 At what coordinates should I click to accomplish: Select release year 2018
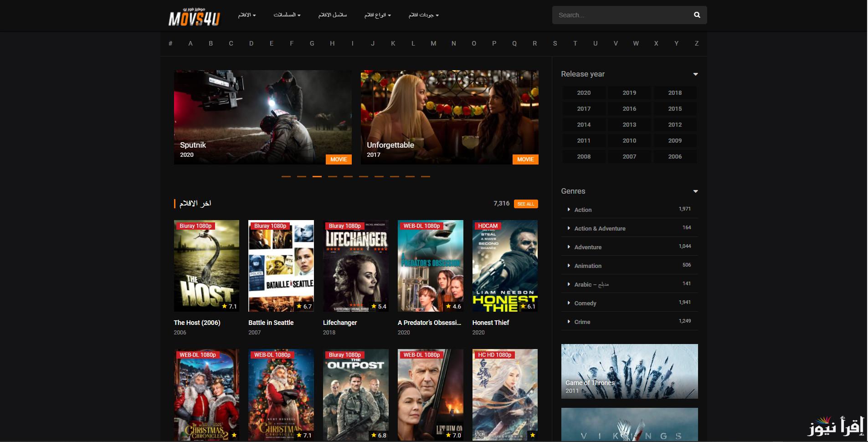(x=675, y=93)
